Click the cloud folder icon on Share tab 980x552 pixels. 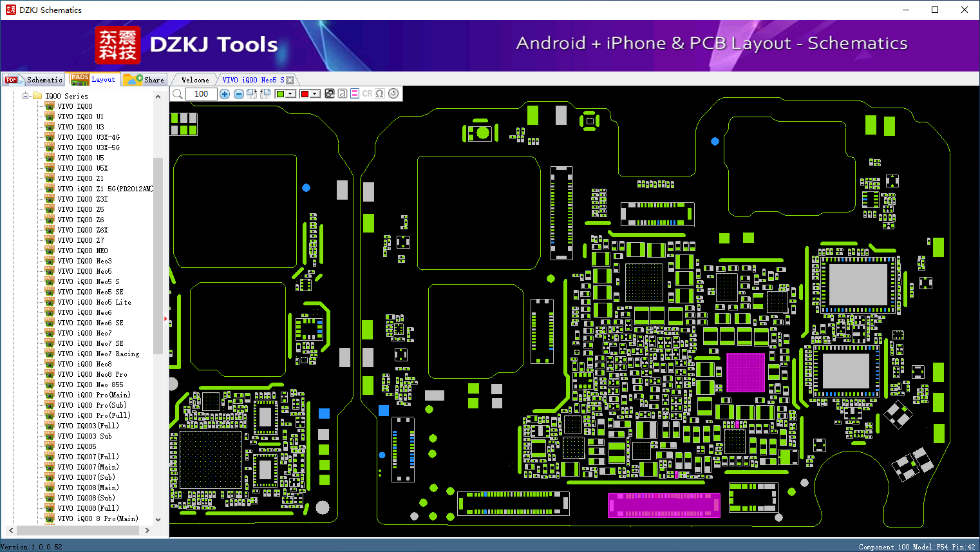pos(133,79)
